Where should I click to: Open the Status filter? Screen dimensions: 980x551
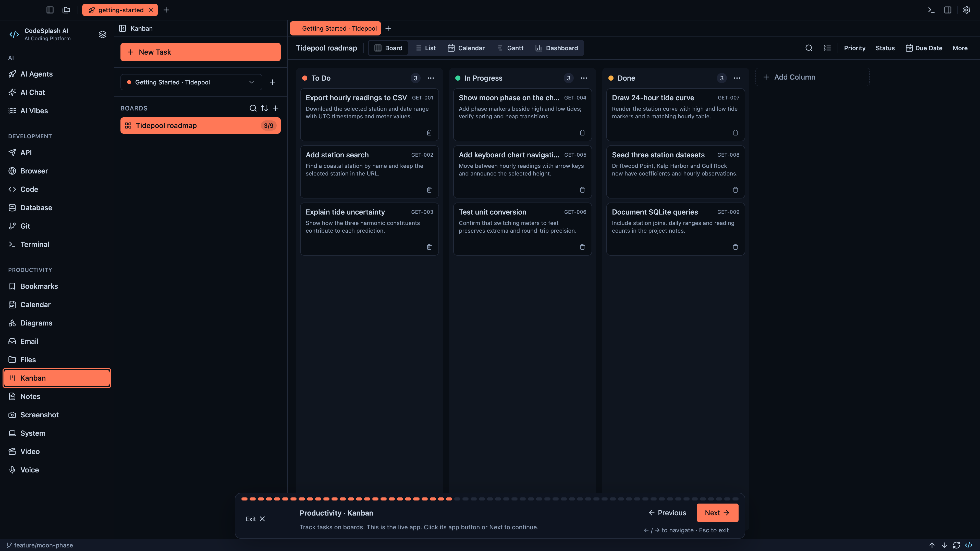pos(885,48)
